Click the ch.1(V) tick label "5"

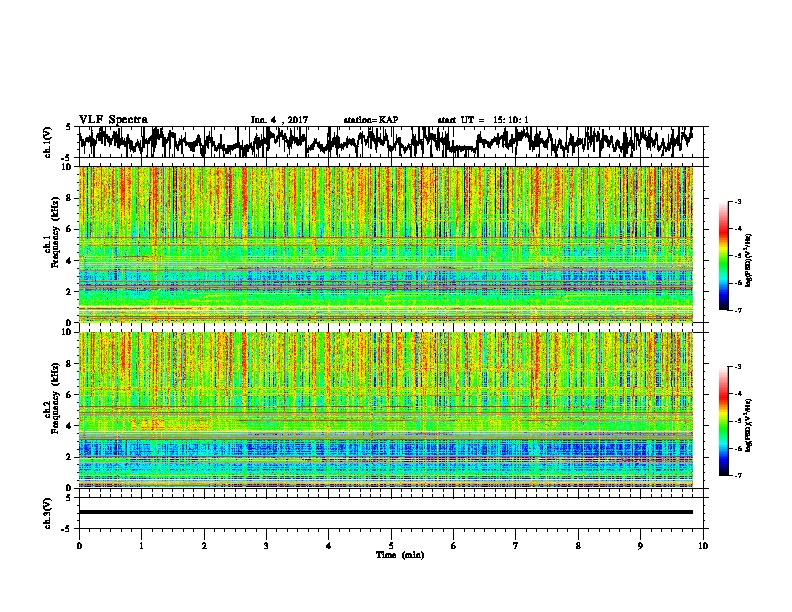(68, 127)
